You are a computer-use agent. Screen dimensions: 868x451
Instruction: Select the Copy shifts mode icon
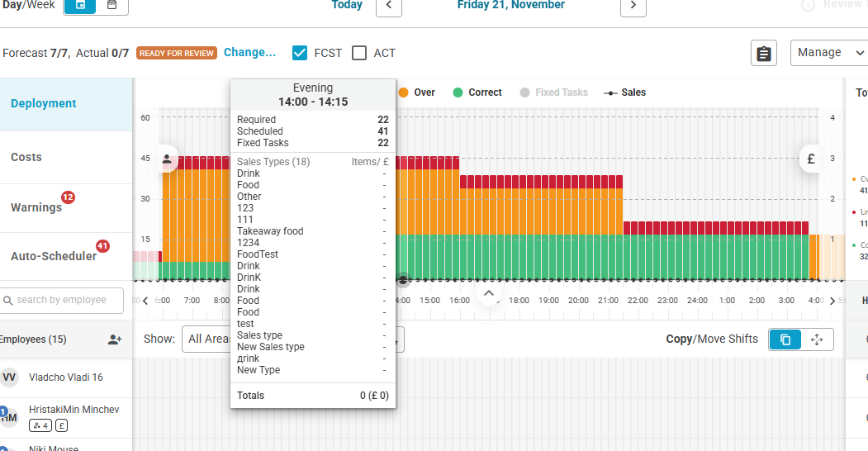785,339
